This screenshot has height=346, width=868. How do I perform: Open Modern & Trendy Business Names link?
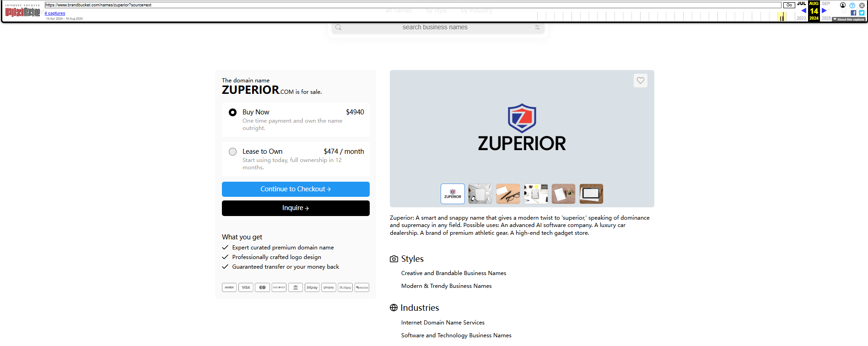[446, 286]
